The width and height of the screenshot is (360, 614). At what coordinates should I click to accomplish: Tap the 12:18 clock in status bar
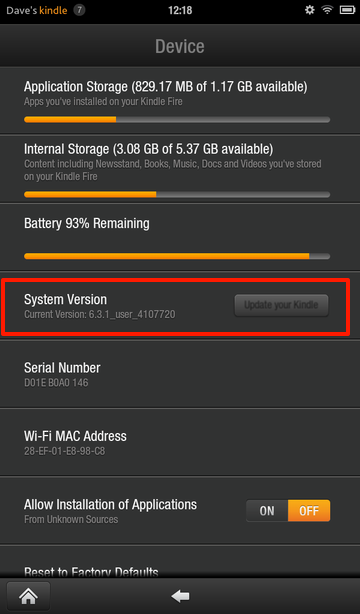[x=180, y=10]
